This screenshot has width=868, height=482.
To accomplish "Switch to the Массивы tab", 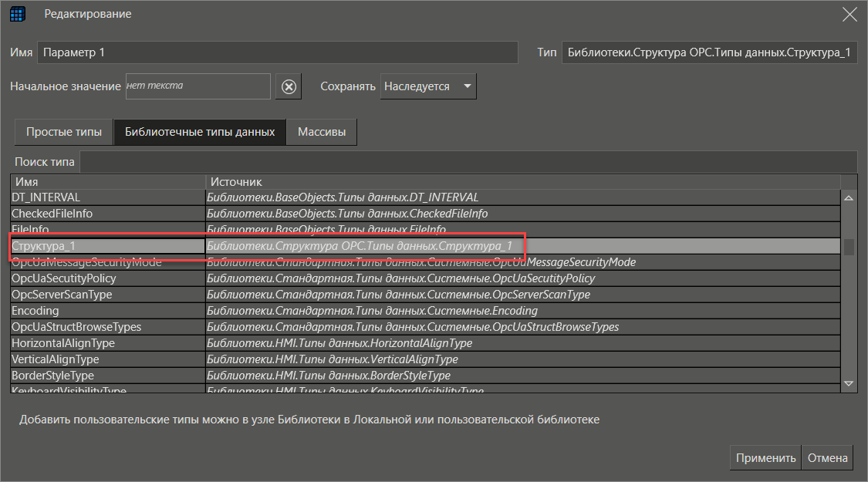I will (322, 132).
